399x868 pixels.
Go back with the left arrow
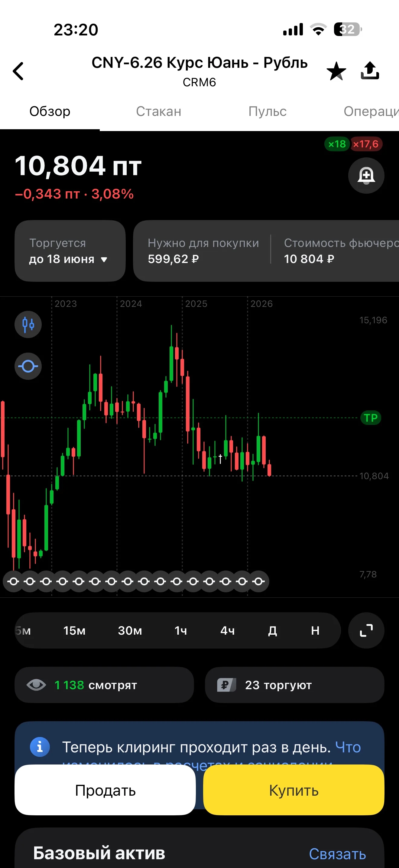18,71
